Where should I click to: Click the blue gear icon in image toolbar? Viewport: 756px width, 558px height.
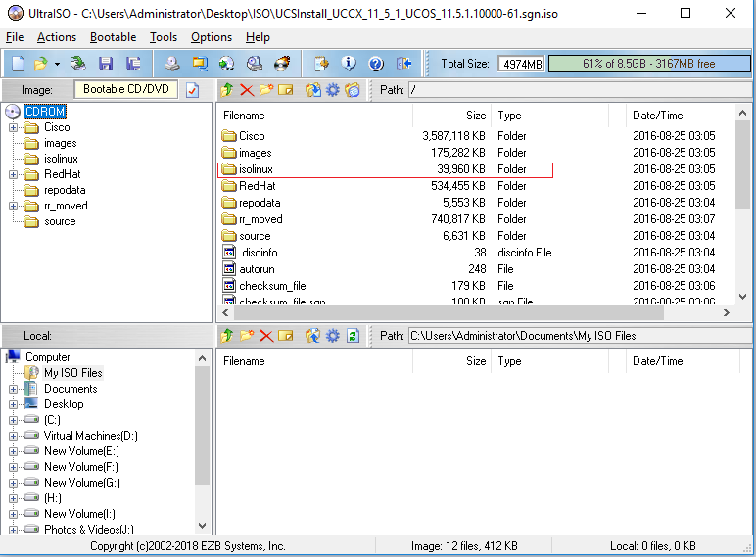point(333,90)
